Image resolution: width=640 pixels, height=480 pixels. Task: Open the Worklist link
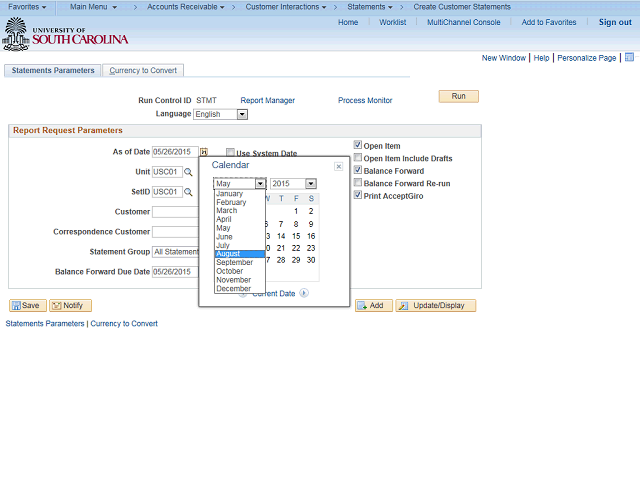[392, 22]
